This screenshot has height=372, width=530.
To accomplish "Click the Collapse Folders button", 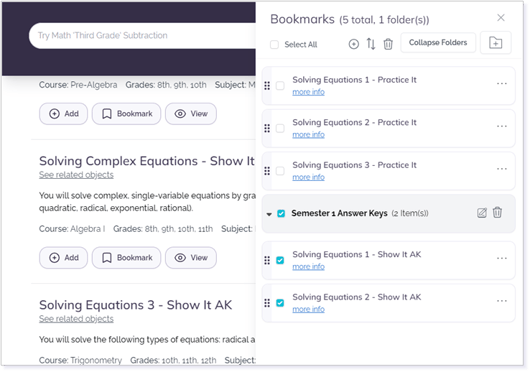I will click(x=438, y=43).
